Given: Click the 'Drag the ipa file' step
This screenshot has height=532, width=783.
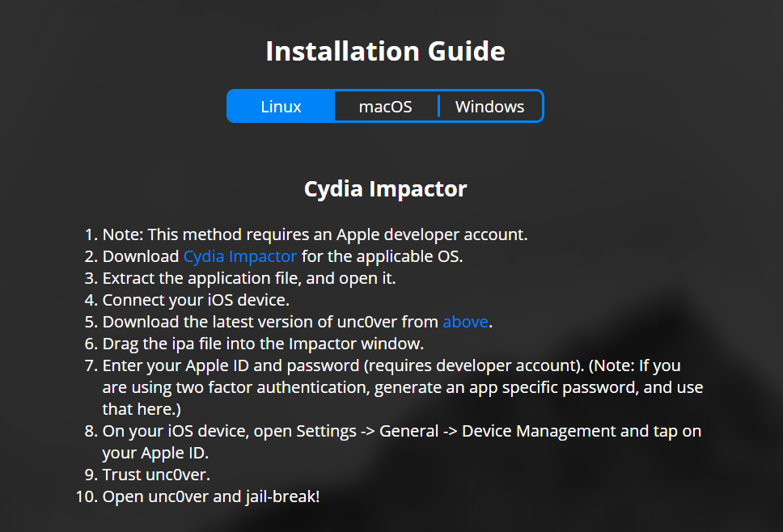Looking at the screenshot, I should pyautogui.click(x=263, y=344).
